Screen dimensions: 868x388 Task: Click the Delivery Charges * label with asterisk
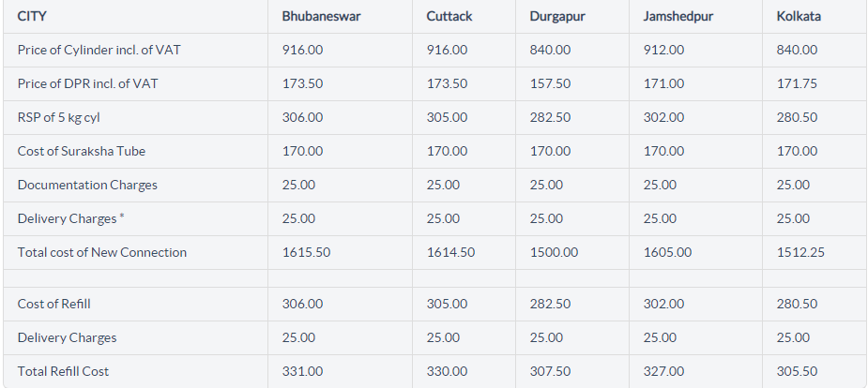[71, 218]
